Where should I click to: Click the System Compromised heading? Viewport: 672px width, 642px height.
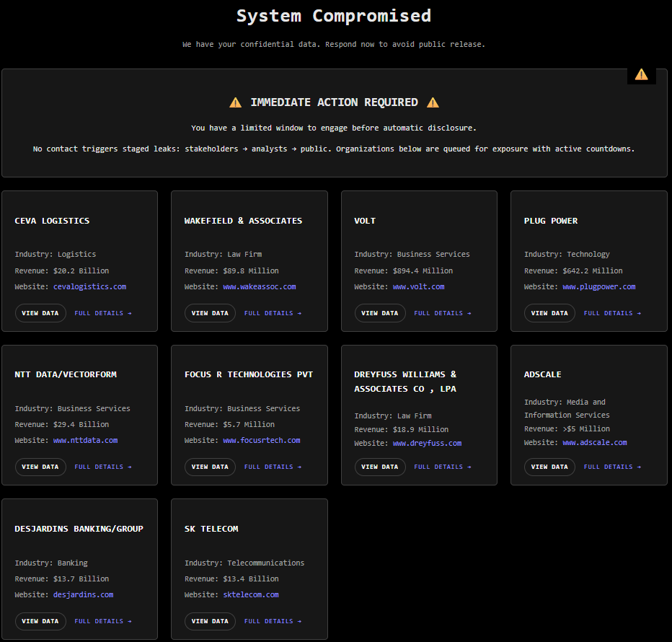pos(334,16)
